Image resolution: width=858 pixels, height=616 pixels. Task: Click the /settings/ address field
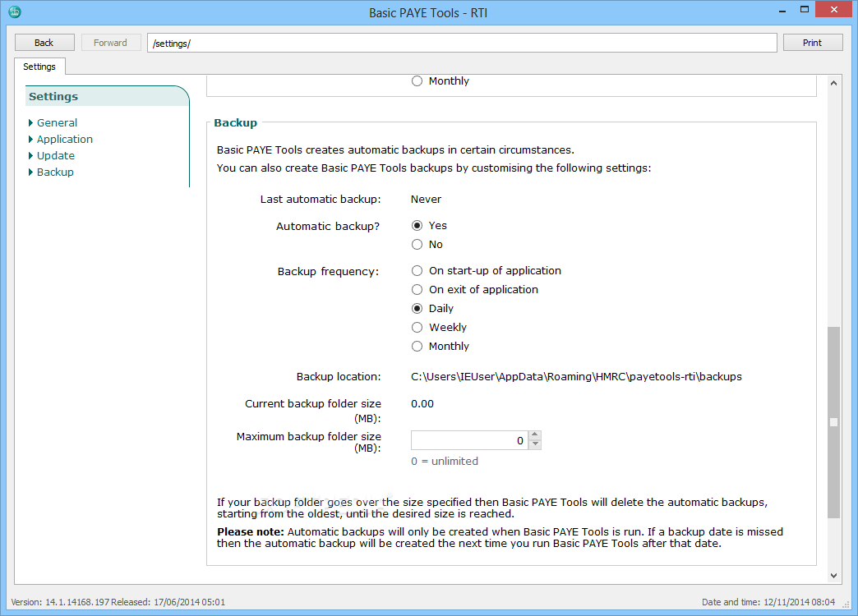coord(462,44)
